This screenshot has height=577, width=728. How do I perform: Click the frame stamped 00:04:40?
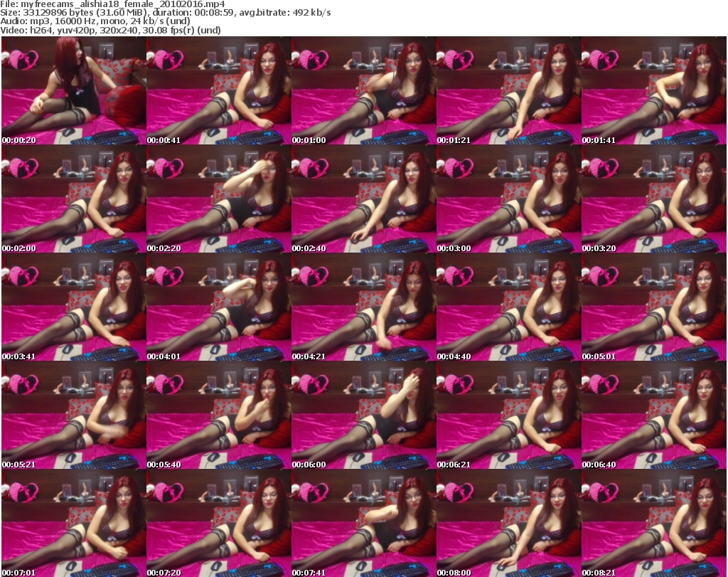[509, 307]
